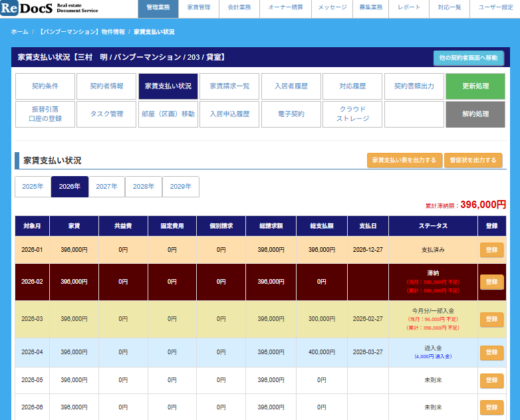
Task: Switch to the 契約条件 tab
Action: click(x=45, y=86)
